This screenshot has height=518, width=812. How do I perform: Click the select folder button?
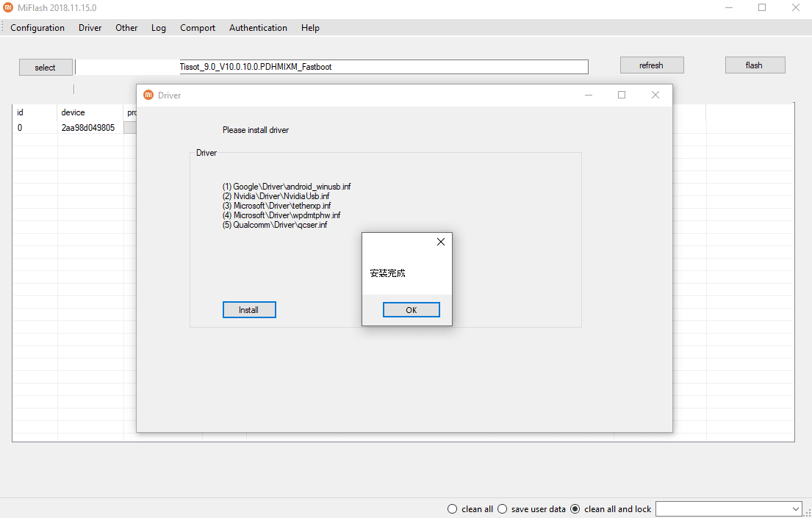click(46, 68)
